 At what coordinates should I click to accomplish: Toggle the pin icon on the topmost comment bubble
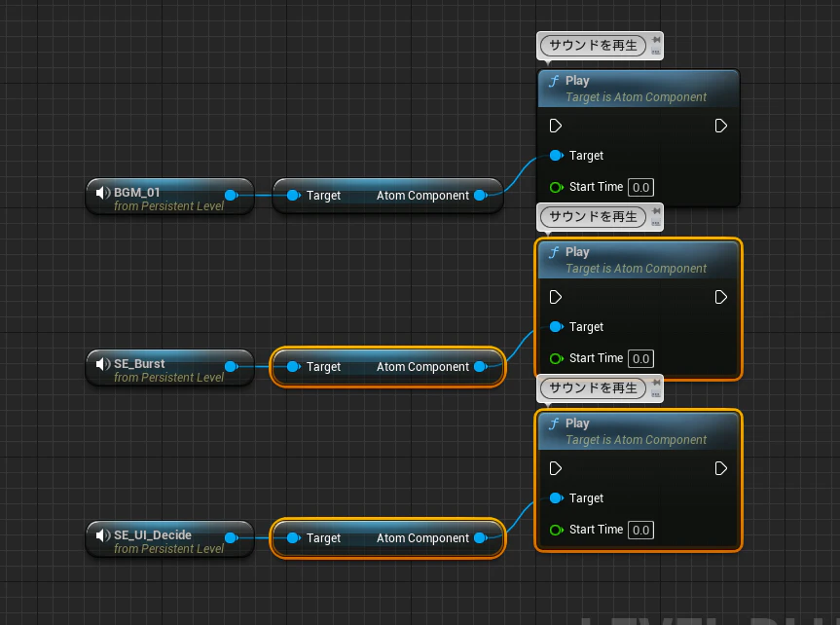(656, 40)
